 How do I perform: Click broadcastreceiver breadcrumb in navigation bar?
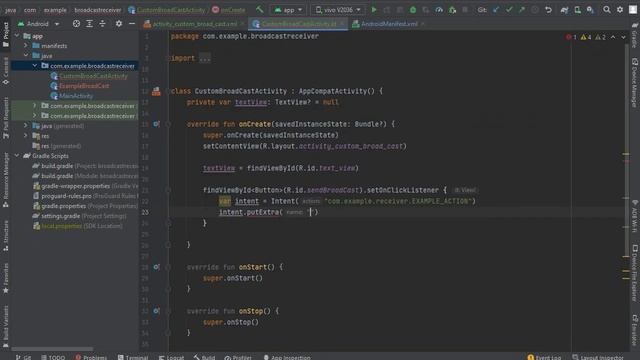pyautogui.click(x=98, y=10)
